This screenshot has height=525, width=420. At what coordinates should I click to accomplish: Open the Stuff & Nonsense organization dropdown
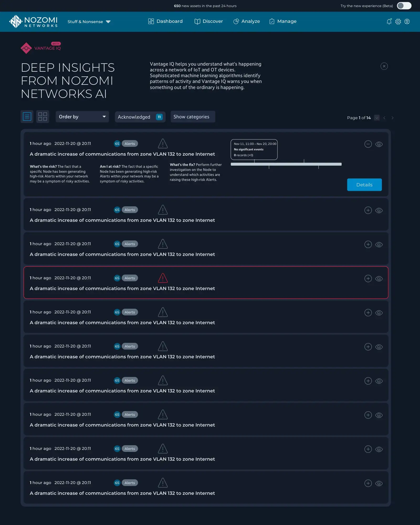[89, 22]
